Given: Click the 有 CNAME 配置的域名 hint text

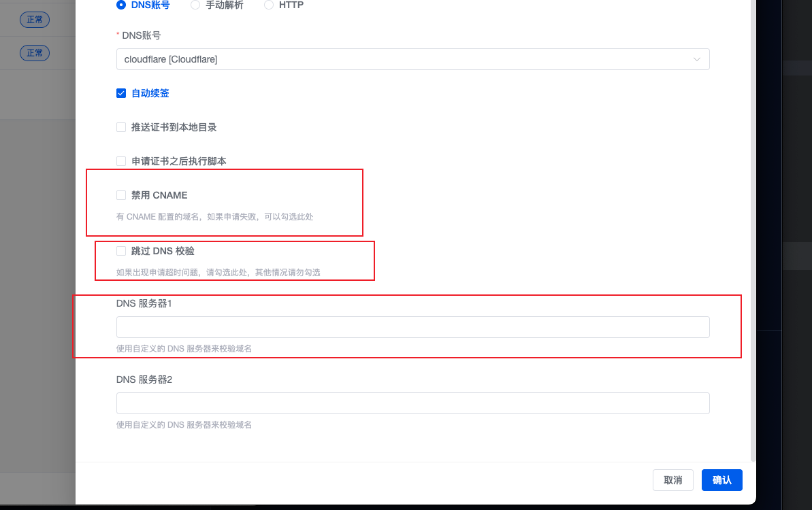Looking at the screenshot, I should 214,217.
